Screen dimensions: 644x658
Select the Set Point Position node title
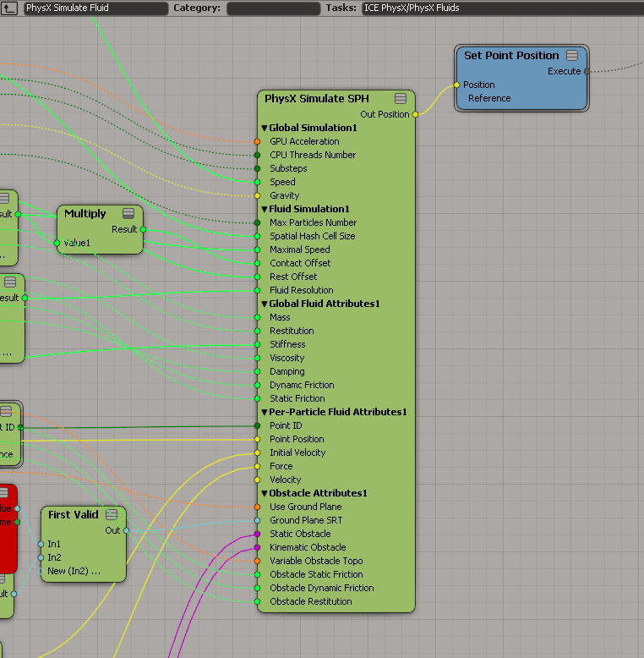point(511,55)
